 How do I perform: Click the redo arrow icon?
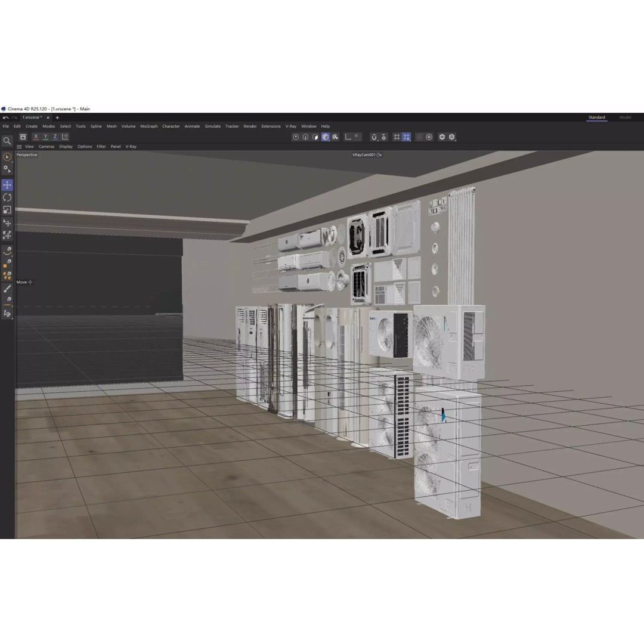coord(14,117)
